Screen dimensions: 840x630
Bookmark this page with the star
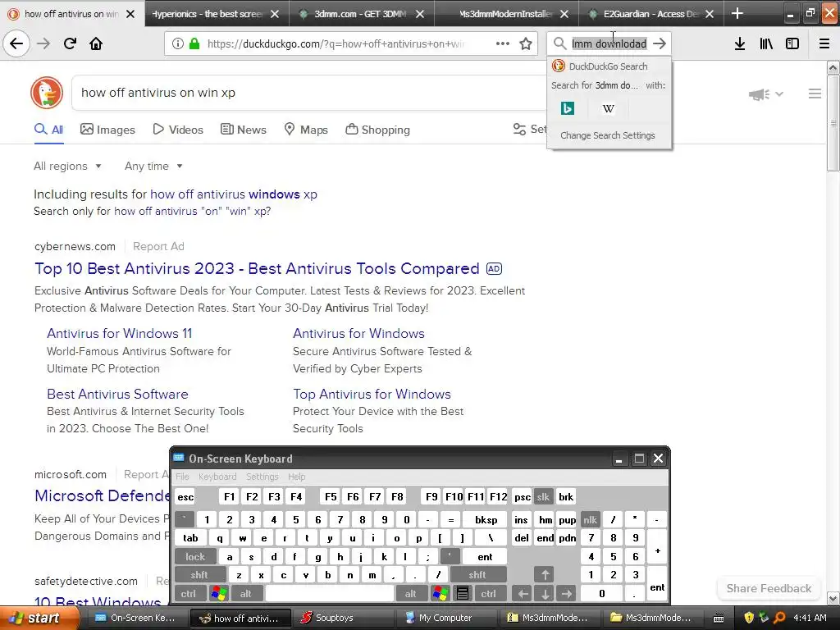pos(526,43)
